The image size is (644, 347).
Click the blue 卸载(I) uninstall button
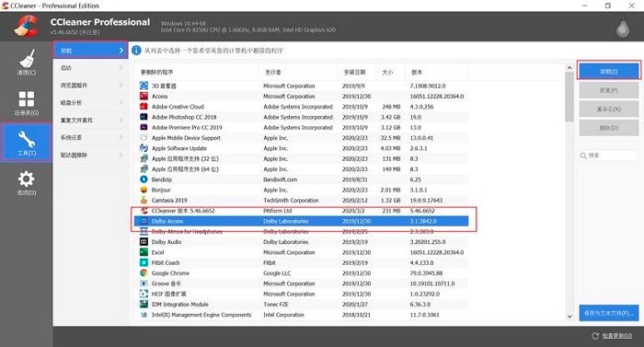[609, 71]
